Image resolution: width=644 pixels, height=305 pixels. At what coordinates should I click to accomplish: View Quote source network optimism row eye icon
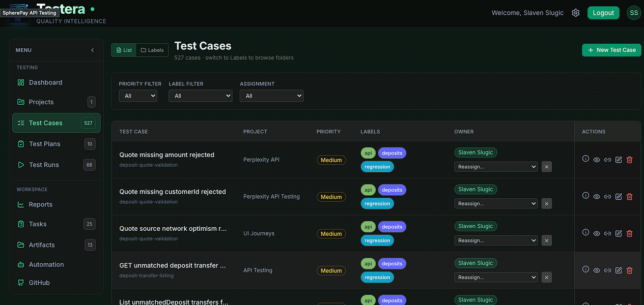597,233
